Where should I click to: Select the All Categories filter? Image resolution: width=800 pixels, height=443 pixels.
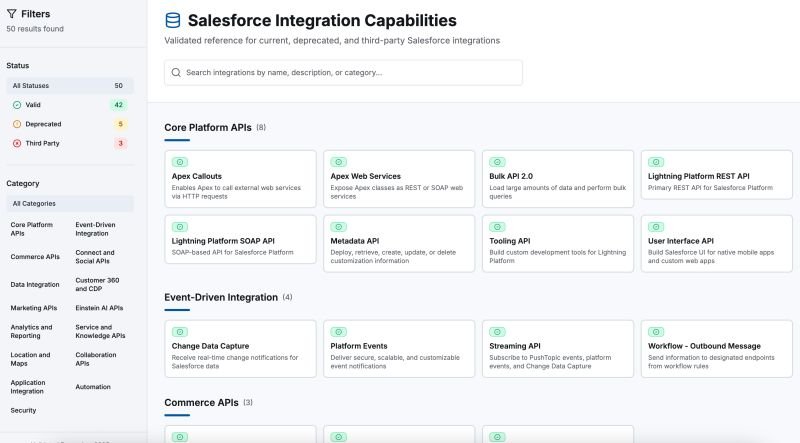click(70, 204)
